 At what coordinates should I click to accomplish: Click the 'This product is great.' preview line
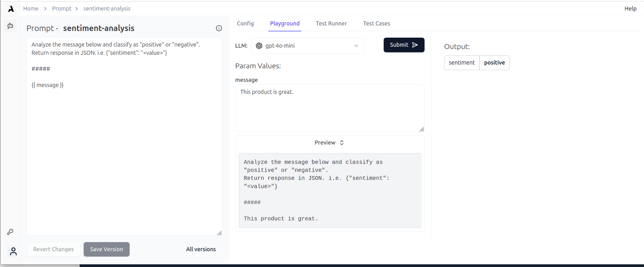(x=281, y=218)
